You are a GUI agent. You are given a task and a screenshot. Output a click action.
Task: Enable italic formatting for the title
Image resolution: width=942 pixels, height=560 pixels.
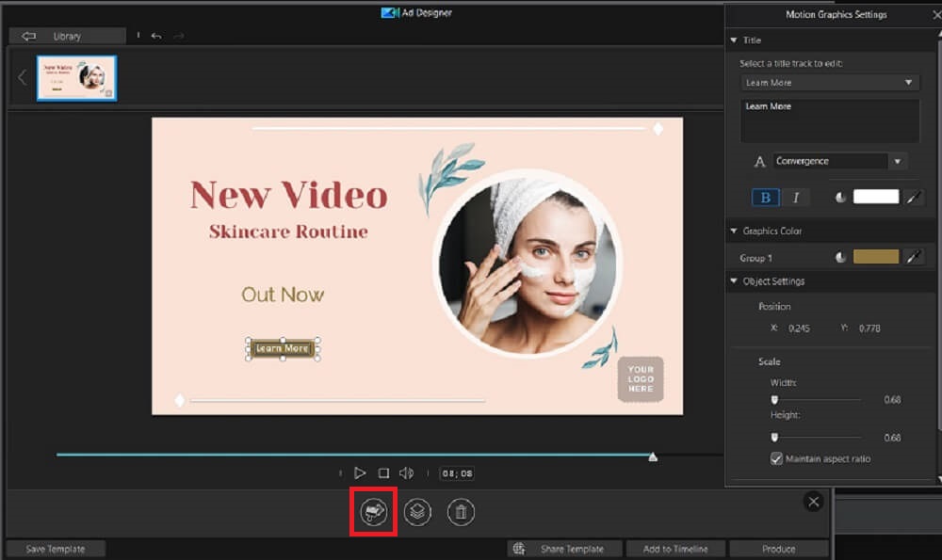tap(794, 197)
